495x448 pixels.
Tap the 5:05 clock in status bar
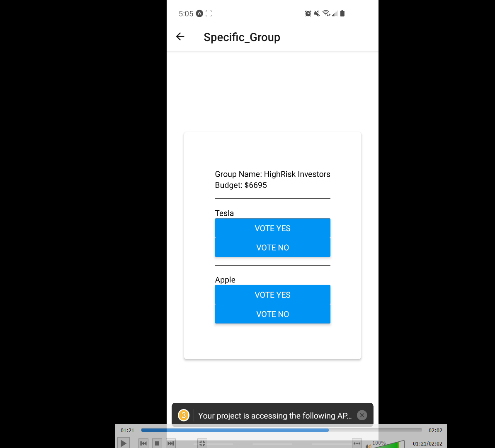[186, 14]
